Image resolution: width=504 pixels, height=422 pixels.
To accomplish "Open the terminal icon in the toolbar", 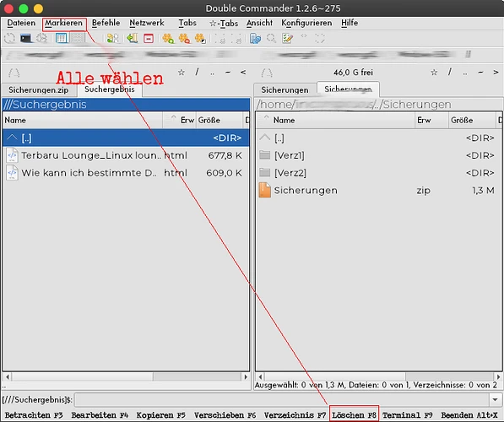I will (25, 38).
